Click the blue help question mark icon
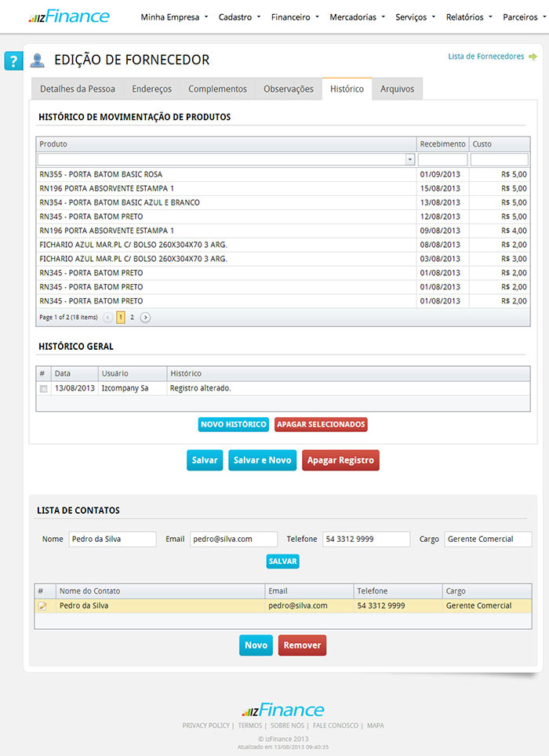Screen dimensions: 549x756 point(13,61)
